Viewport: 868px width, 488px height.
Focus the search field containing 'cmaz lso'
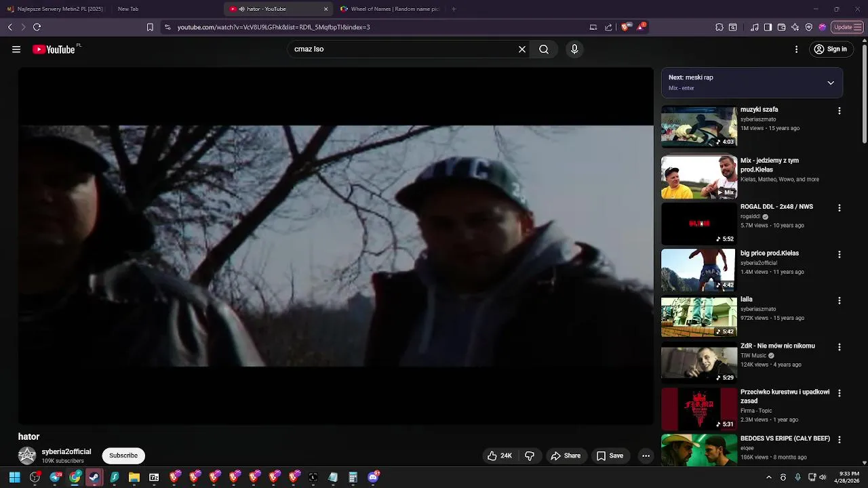(403, 49)
